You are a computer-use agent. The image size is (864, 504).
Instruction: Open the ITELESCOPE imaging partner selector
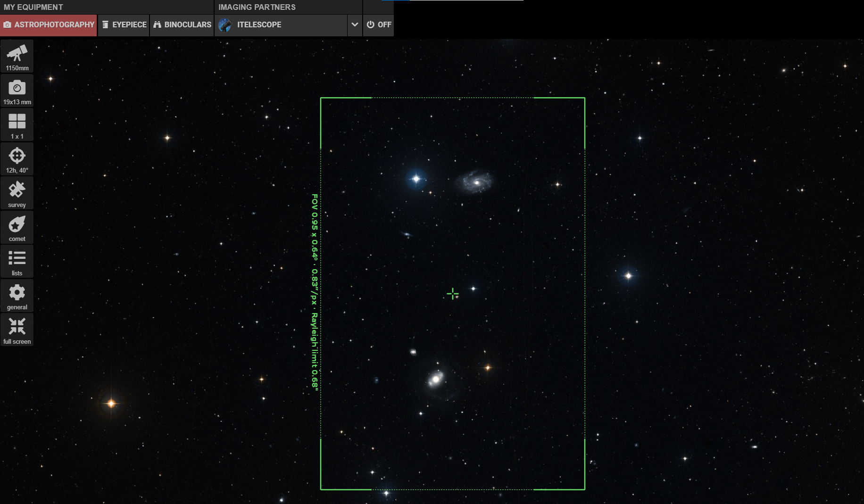point(281,25)
